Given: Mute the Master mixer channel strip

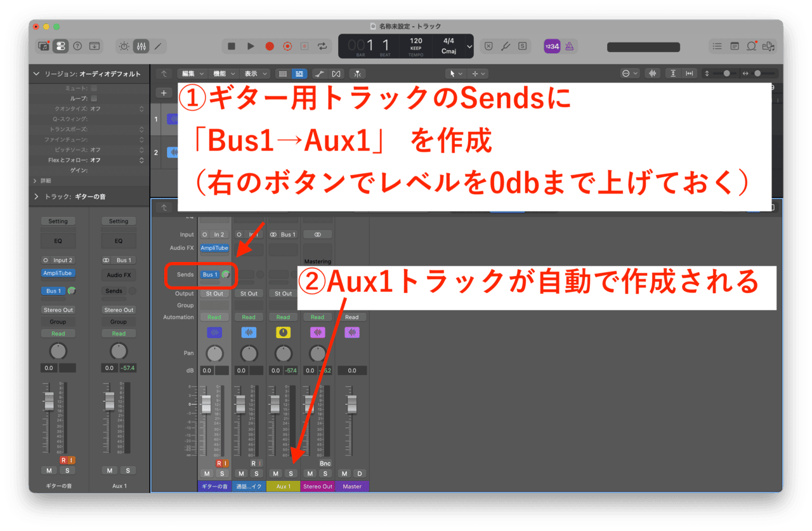Looking at the screenshot, I should [344, 474].
